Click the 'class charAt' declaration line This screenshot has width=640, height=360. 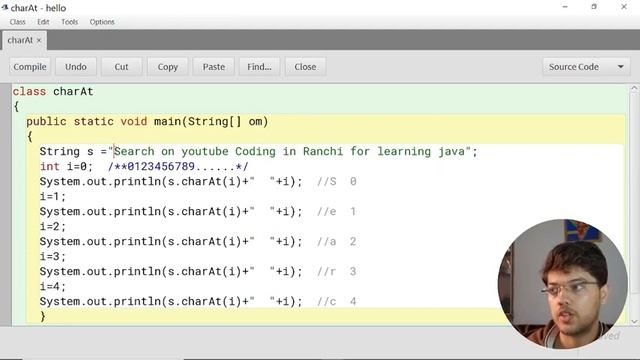pyautogui.click(x=53, y=91)
